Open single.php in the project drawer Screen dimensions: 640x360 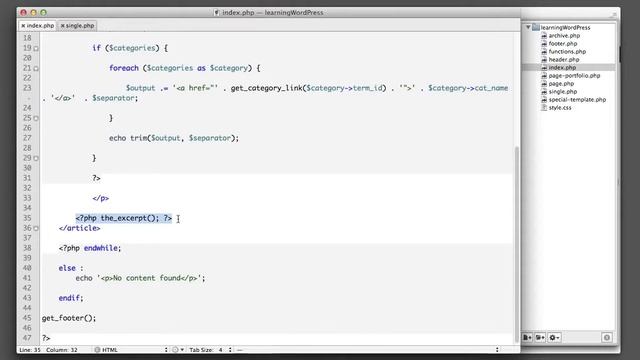click(x=563, y=92)
